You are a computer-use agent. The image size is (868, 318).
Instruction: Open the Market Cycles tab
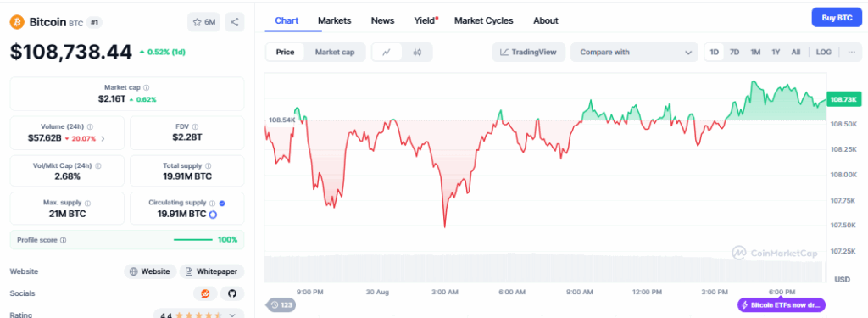tap(484, 20)
